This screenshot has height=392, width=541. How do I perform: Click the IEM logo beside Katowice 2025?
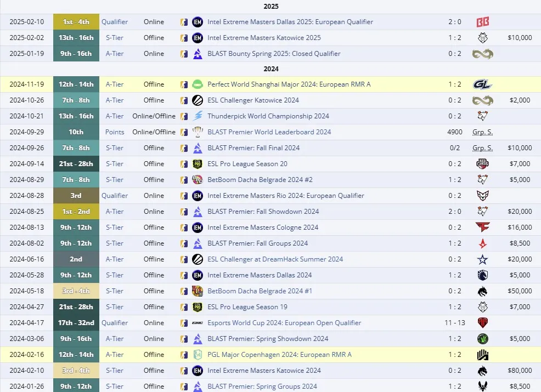(x=198, y=38)
